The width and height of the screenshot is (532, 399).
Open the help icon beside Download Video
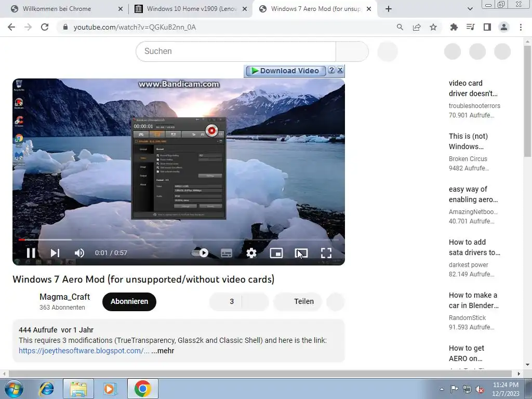pos(331,70)
